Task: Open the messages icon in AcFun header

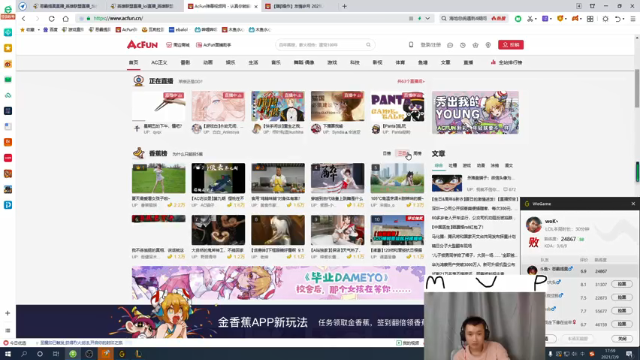Action: [450, 45]
